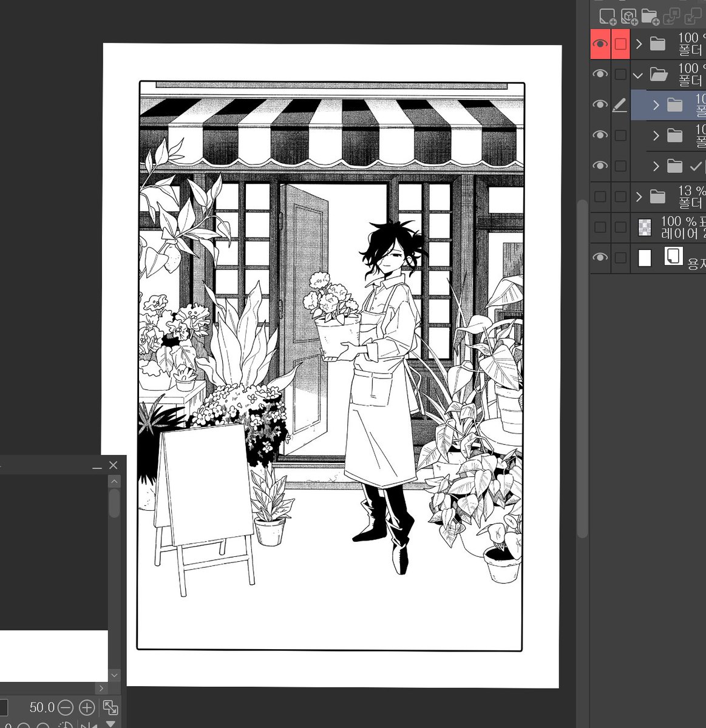706x728 pixels.
Task: Click the cube-shaped new layer icon
Action: pyautogui.click(x=629, y=16)
